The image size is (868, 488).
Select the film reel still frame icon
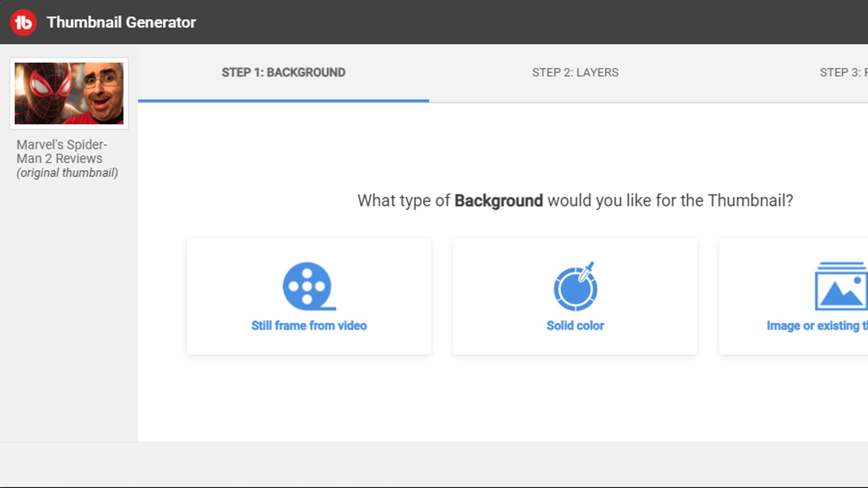309,286
